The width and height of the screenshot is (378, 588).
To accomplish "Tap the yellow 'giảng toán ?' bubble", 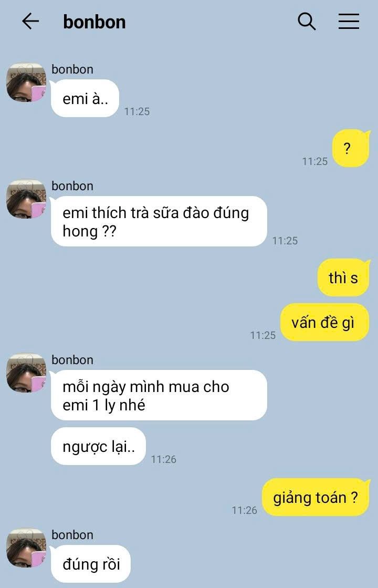I will pos(316,497).
